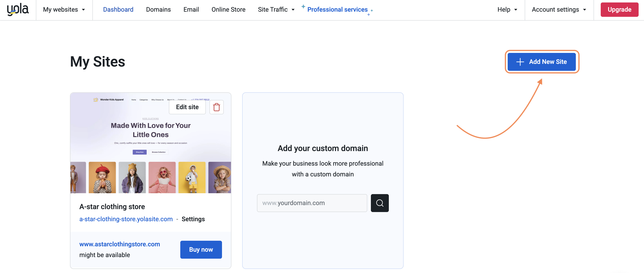Expand the Site Traffic menu
Screen dimensions: 644x273
276,9
